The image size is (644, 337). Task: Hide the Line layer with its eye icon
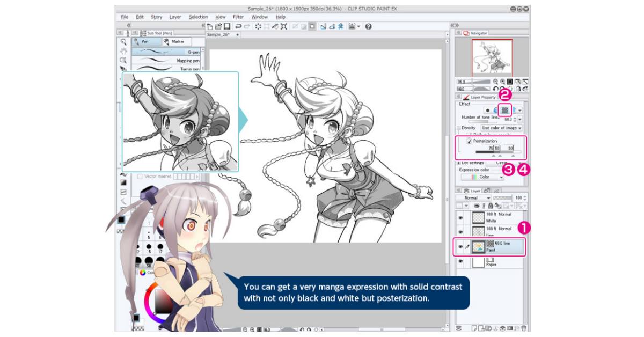pyautogui.click(x=460, y=232)
